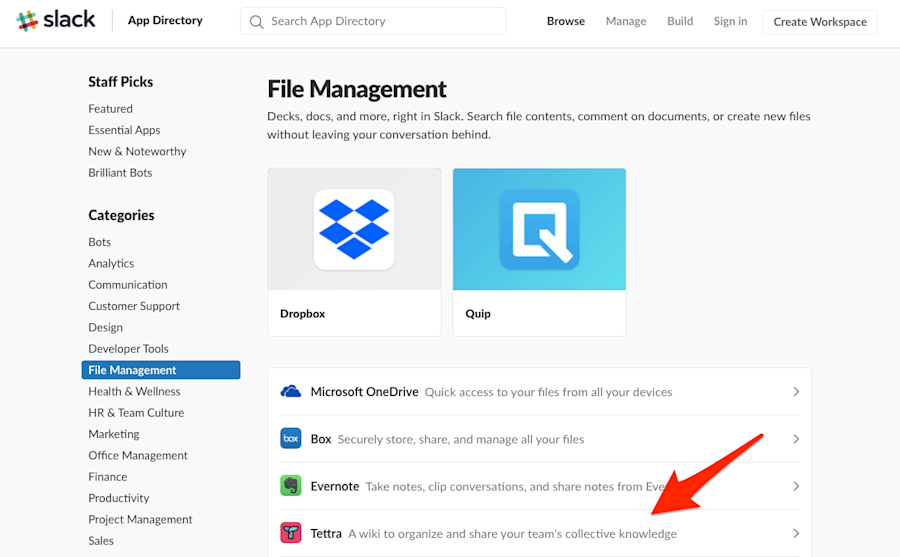Select the Productivity category
Screen dimensions: 900x557
tap(118, 498)
